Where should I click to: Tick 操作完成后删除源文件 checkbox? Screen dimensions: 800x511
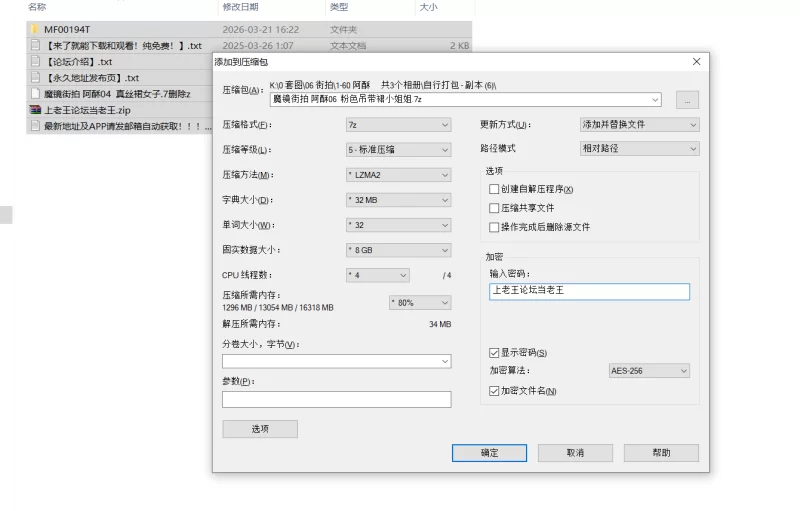click(x=494, y=227)
